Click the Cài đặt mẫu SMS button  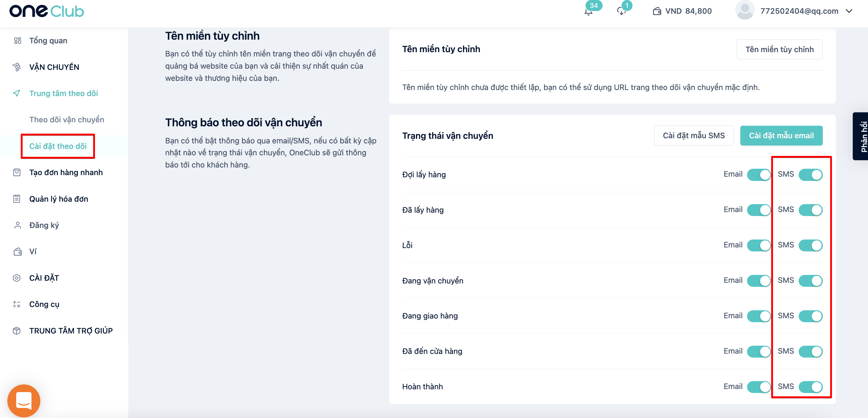click(x=694, y=136)
